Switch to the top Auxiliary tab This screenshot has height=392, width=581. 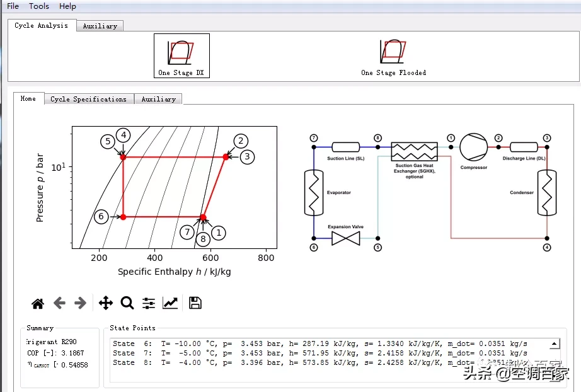(100, 26)
